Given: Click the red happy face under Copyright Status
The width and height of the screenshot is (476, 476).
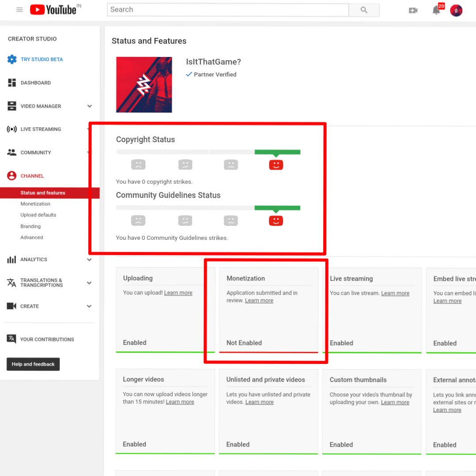Looking at the screenshot, I should click(x=276, y=165).
